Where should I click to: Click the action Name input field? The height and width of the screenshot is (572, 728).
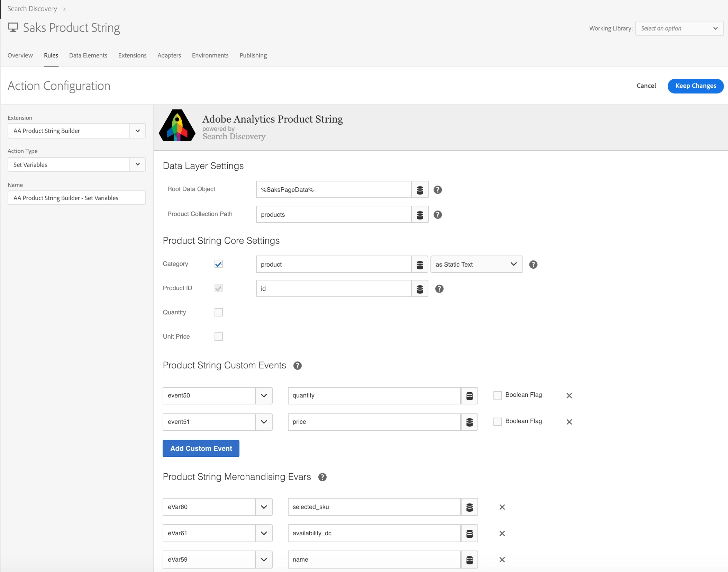coord(76,198)
